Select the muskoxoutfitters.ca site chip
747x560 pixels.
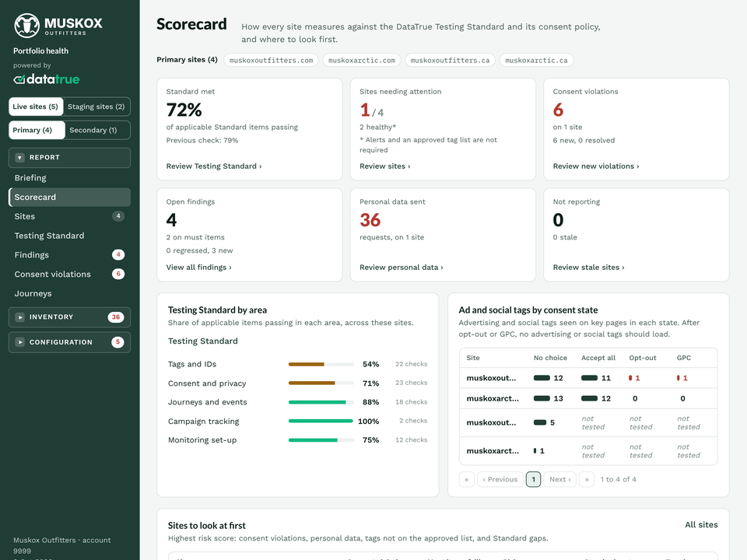(x=450, y=61)
